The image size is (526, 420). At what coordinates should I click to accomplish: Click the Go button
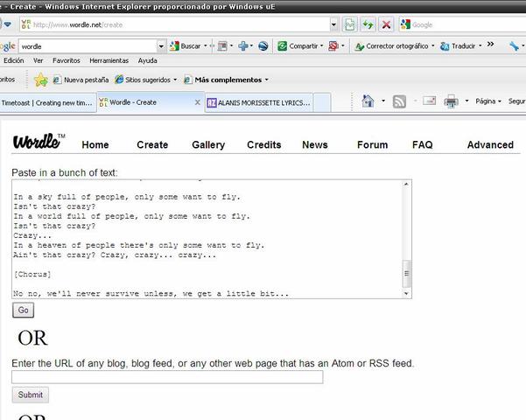23,310
